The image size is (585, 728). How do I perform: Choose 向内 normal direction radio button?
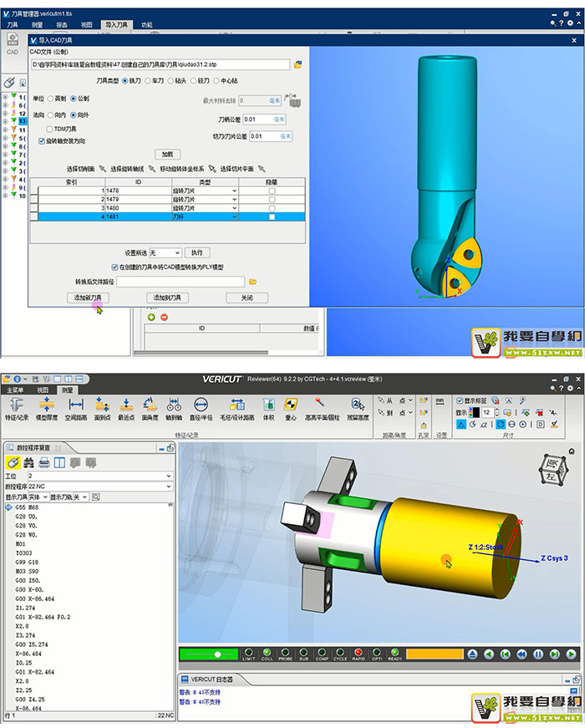click(x=50, y=115)
